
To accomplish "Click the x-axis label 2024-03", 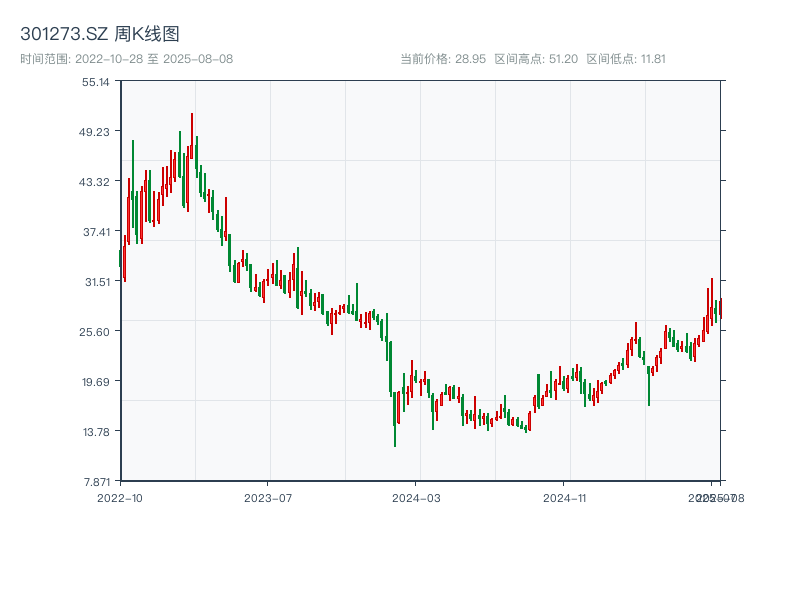I will (416, 498).
